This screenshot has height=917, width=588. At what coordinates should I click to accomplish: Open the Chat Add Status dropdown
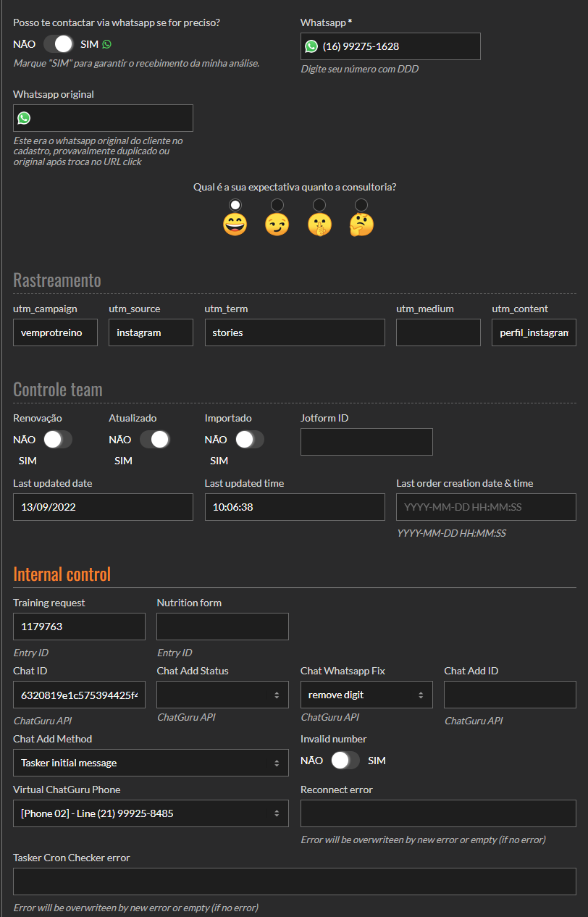pos(222,695)
